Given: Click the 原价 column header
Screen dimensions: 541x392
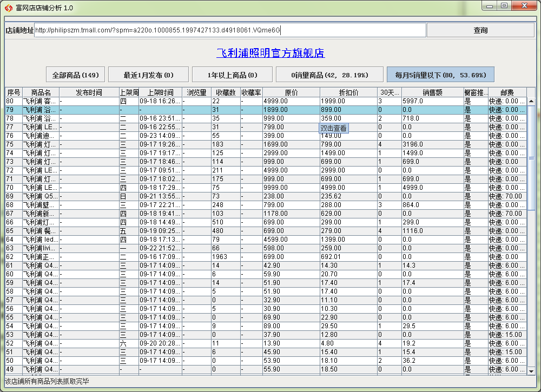Looking at the screenshot, I should point(291,92).
